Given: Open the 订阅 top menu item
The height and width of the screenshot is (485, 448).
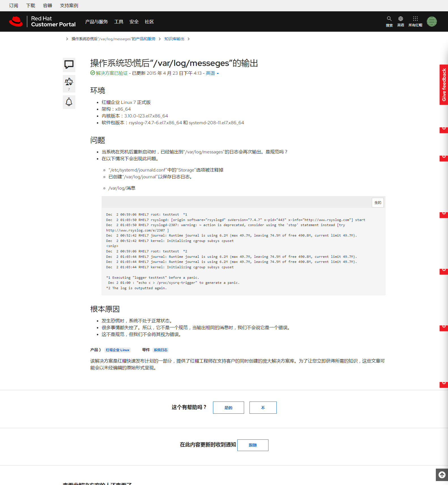Looking at the screenshot, I should coord(13,6).
